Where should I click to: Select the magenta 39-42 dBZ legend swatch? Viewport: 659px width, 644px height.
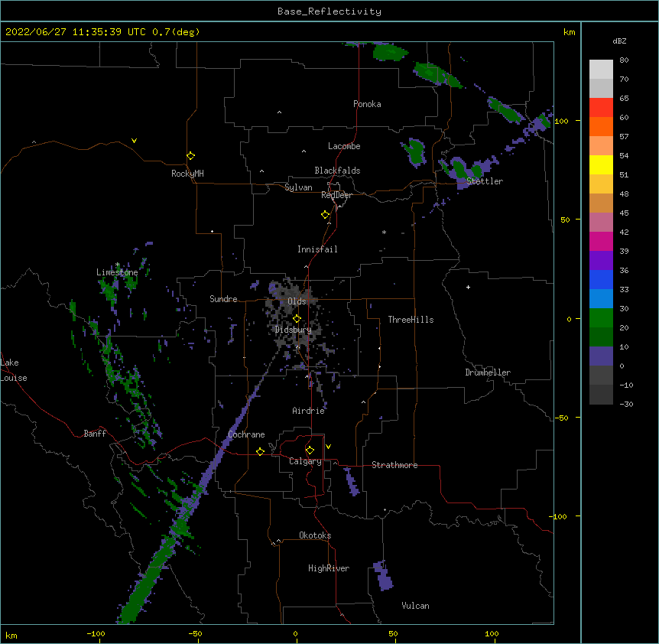pos(601,241)
